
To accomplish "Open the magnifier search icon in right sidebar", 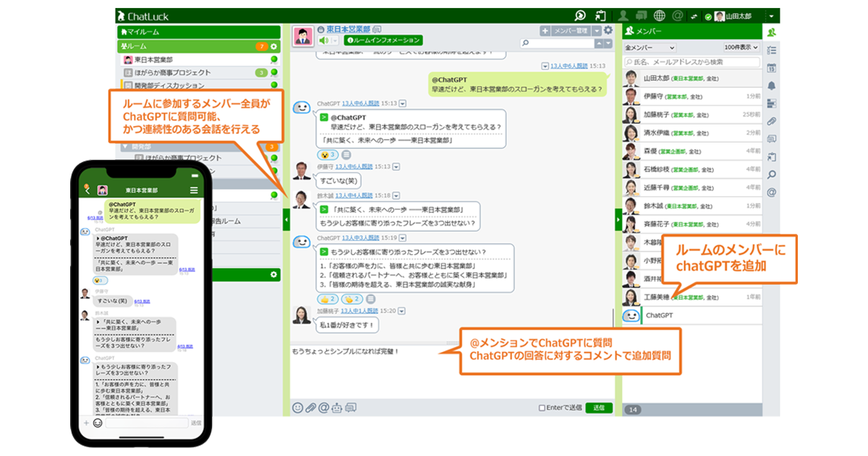I will pos(772,174).
